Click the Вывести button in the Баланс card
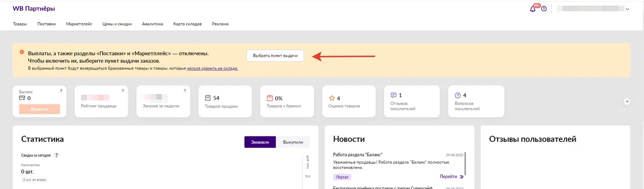 (x=39, y=109)
